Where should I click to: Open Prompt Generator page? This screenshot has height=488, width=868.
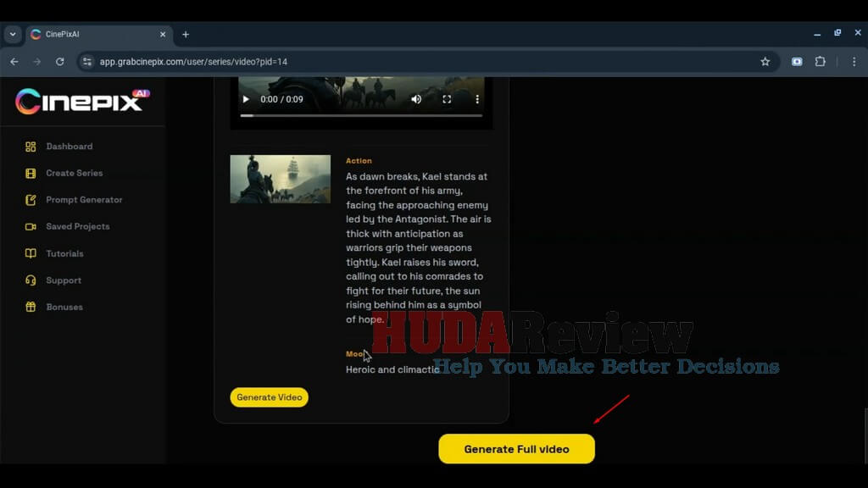[84, 200]
